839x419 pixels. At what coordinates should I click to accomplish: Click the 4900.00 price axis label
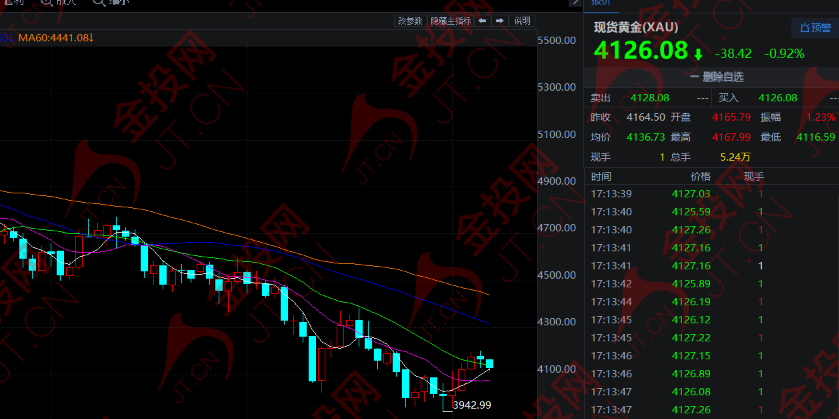[557, 181]
